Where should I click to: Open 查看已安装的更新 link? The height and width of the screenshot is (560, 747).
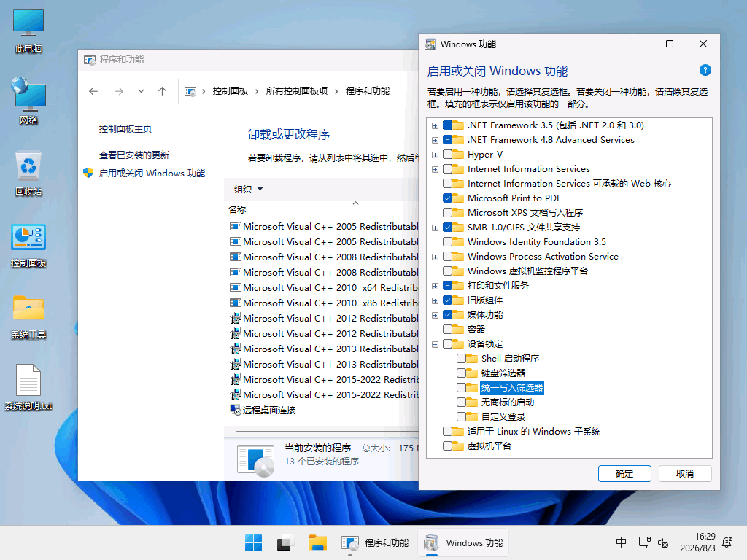click(x=134, y=155)
